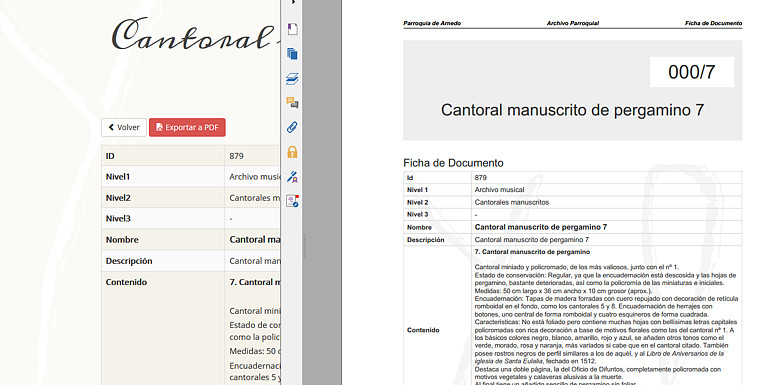Click the Contenido label in the PDF table

pyautogui.click(x=423, y=330)
